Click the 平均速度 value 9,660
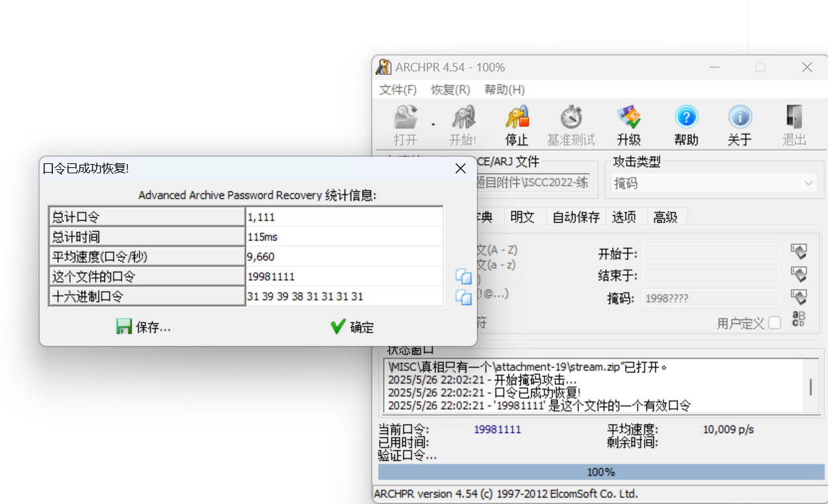The height and width of the screenshot is (504, 828). click(x=344, y=257)
